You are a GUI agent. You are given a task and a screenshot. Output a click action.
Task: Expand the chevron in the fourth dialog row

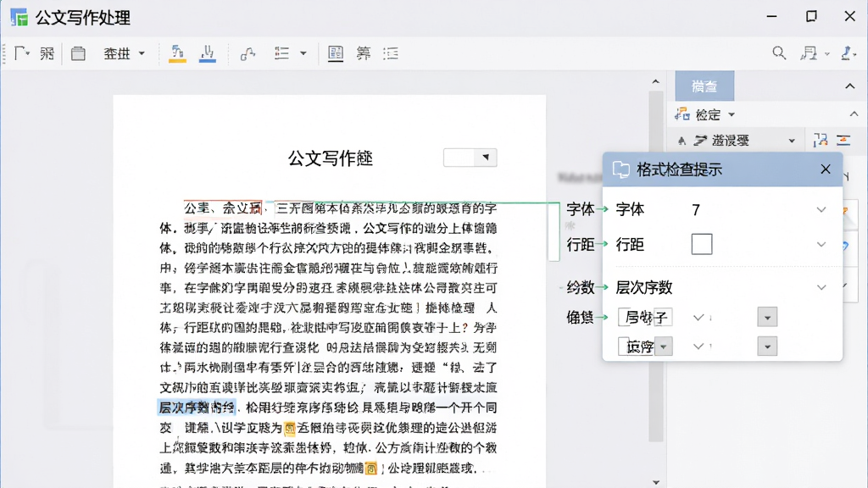(x=698, y=317)
